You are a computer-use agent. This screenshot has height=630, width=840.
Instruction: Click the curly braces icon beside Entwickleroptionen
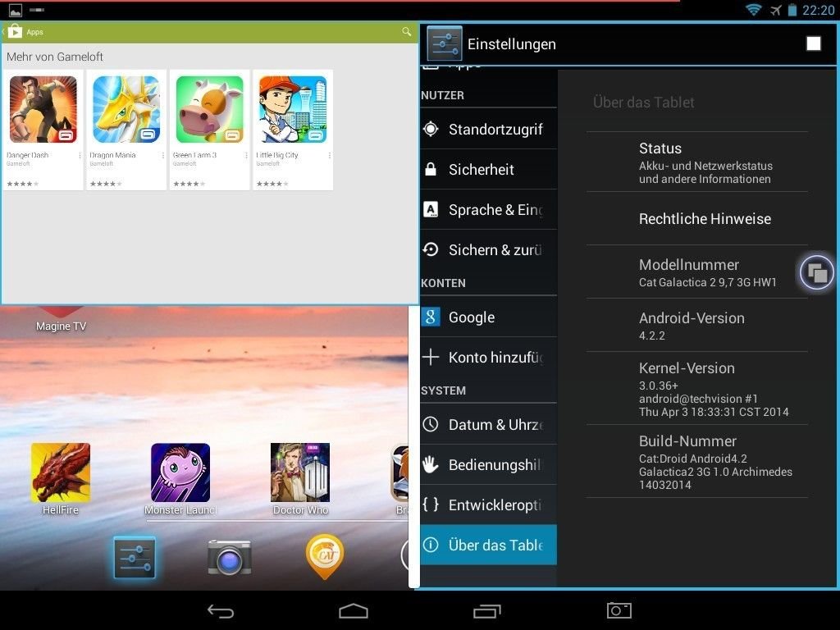pos(431,504)
